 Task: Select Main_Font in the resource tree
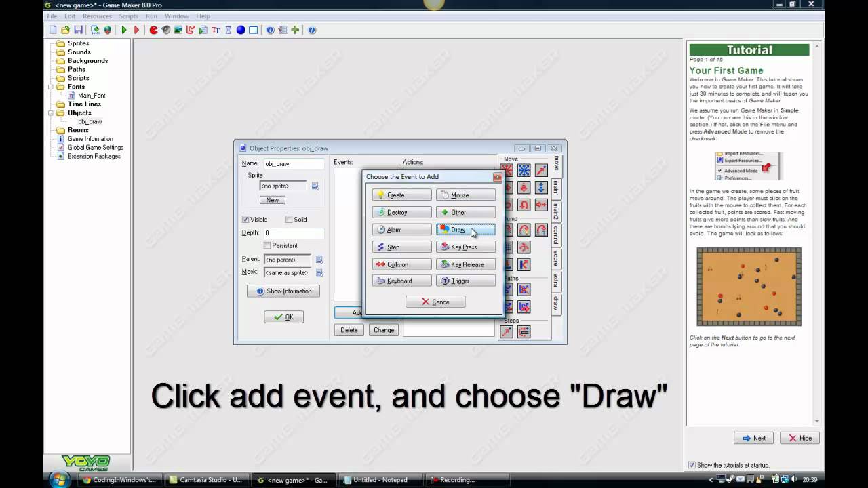tap(92, 96)
